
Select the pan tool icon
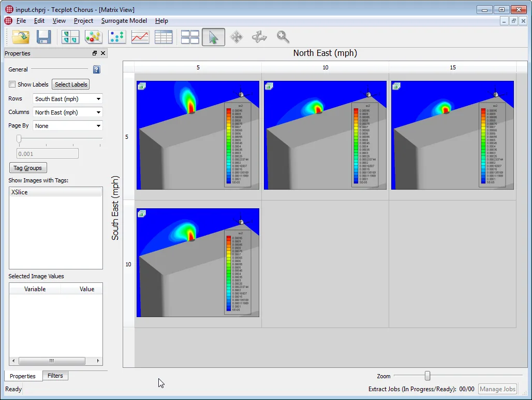(x=237, y=37)
